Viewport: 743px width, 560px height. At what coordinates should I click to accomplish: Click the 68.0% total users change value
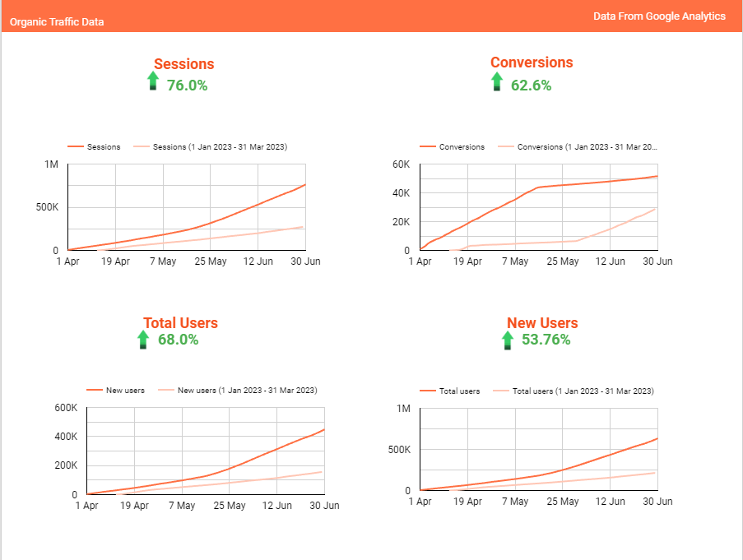tap(178, 340)
